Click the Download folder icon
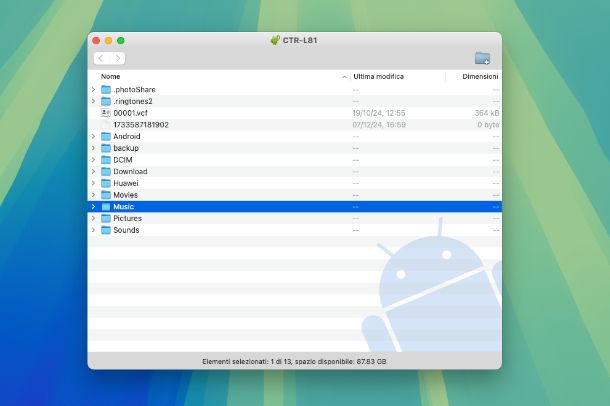 click(106, 171)
